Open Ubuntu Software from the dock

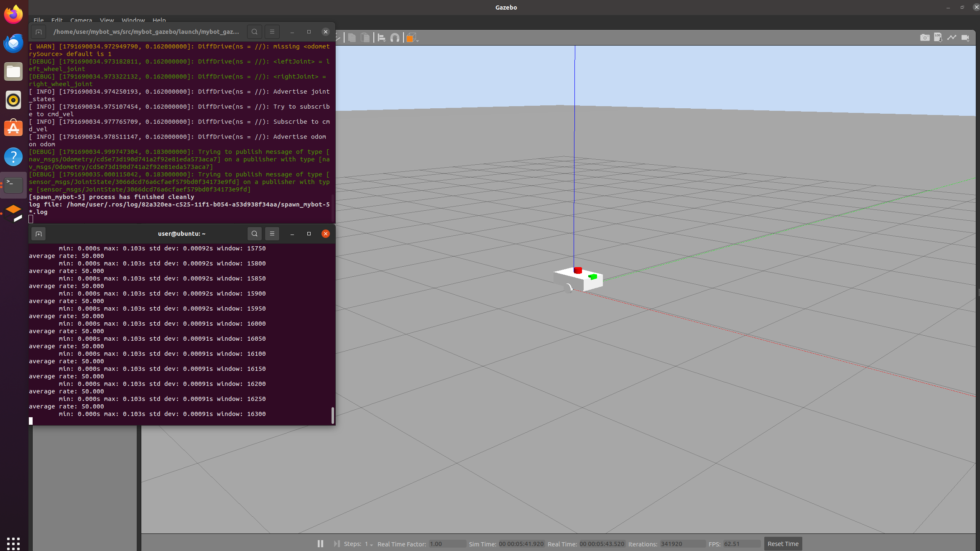point(13,128)
